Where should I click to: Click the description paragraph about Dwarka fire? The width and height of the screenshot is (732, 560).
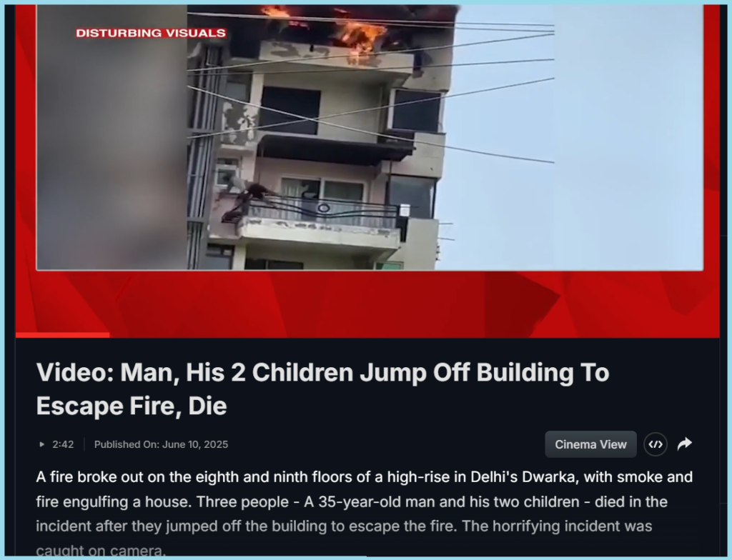tap(364, 514)
